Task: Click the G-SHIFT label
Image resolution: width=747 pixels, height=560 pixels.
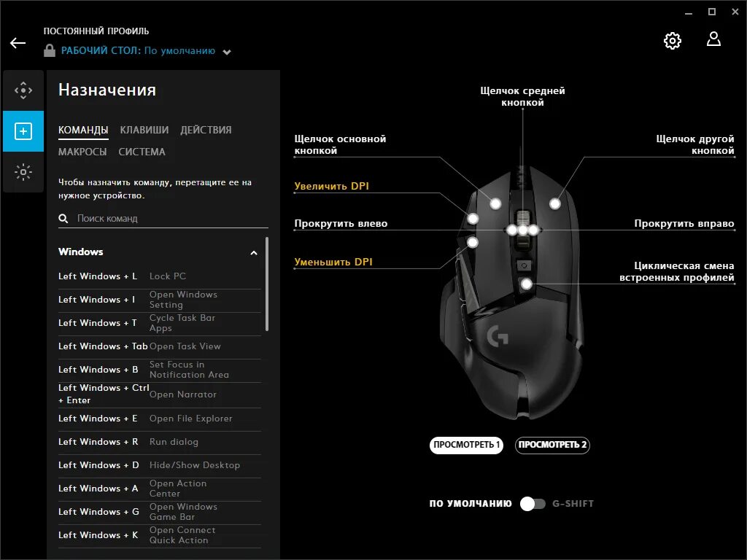Action: 573,504
